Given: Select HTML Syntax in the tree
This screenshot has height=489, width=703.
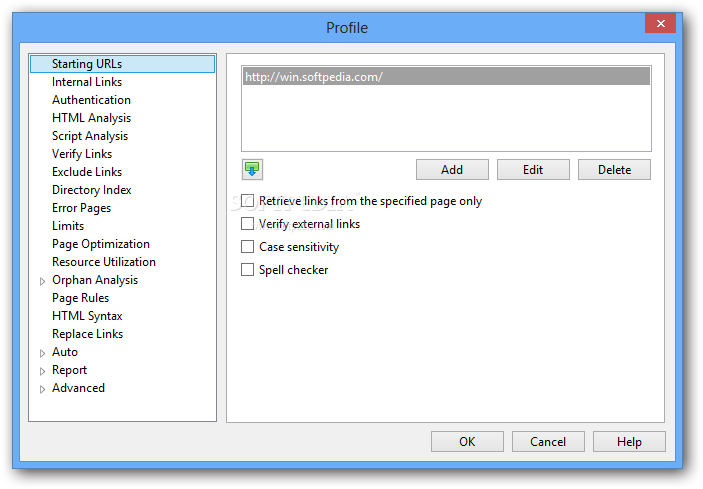Looking at the screenshot, I should coord(87,316).
